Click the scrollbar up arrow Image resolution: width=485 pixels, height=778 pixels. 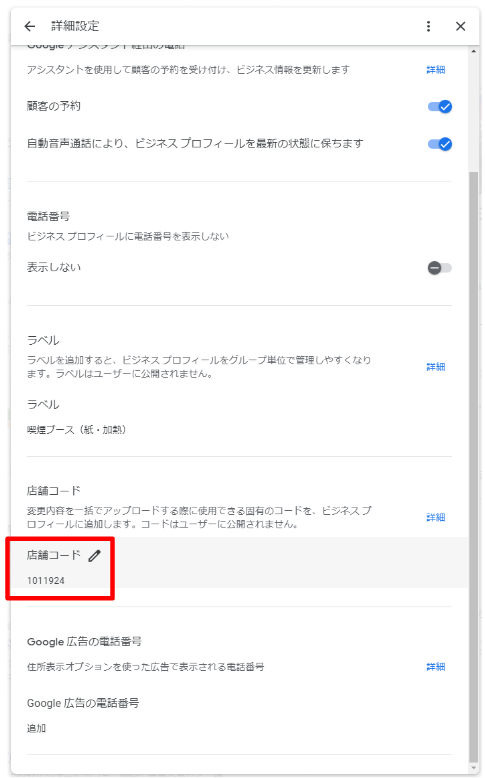[x=474, y=51]
